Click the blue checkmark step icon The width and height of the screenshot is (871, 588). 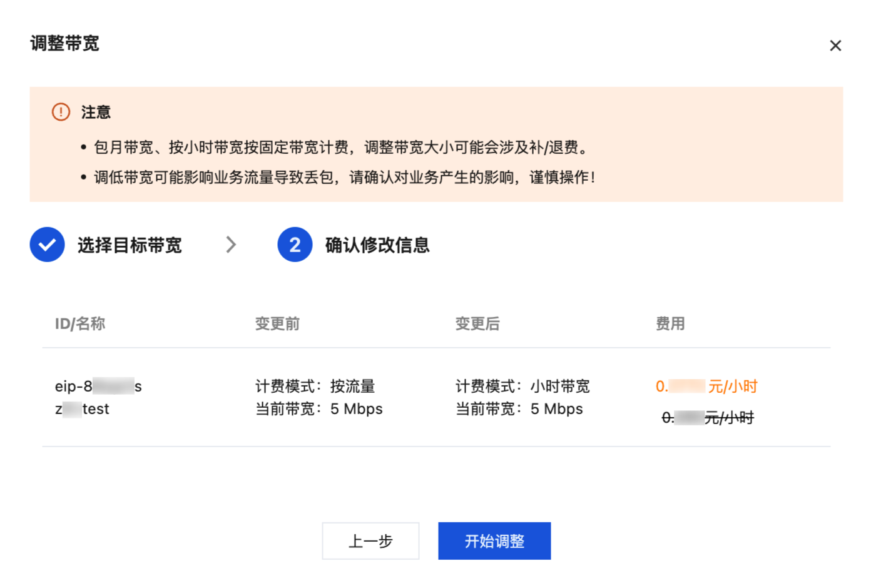(x=48, y=245)
